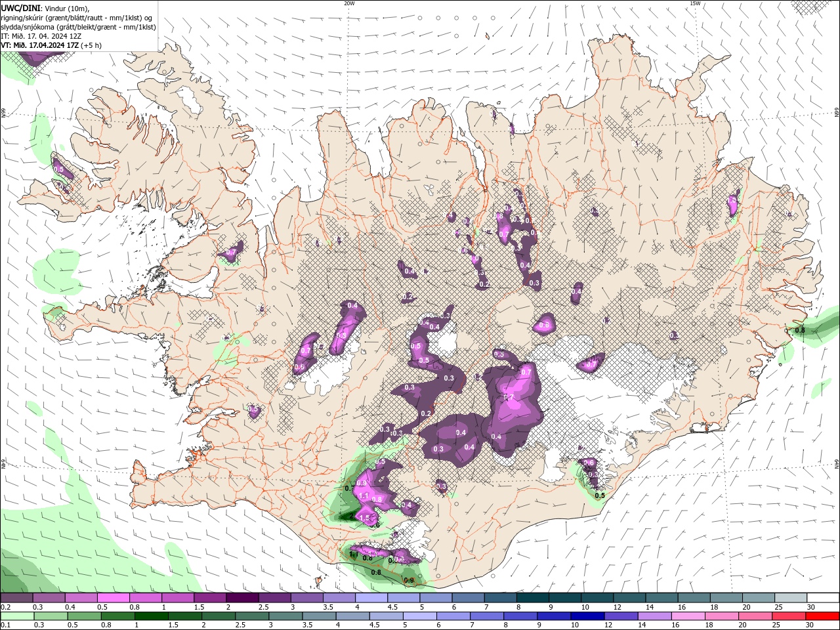Choose the darkest green 1 rain legend swatch
Screen dimensions: 840x630
coord(151,616)
